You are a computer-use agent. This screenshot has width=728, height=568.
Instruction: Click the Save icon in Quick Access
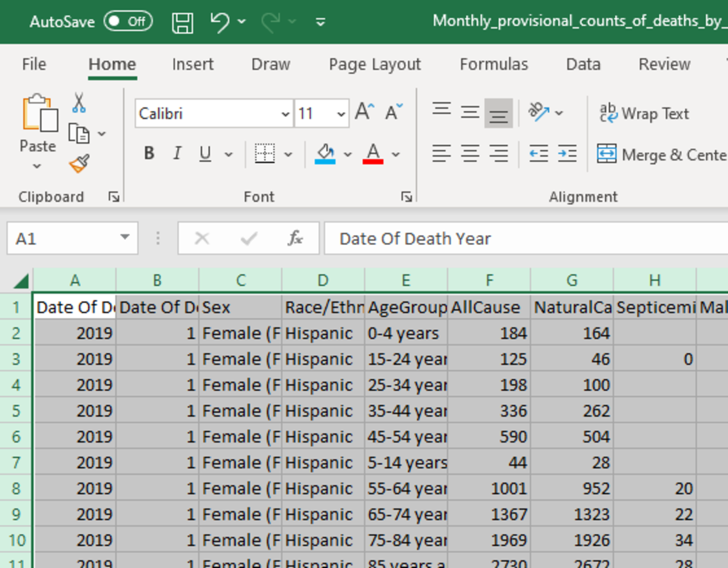pyautogui.click(x=181, y=21)
